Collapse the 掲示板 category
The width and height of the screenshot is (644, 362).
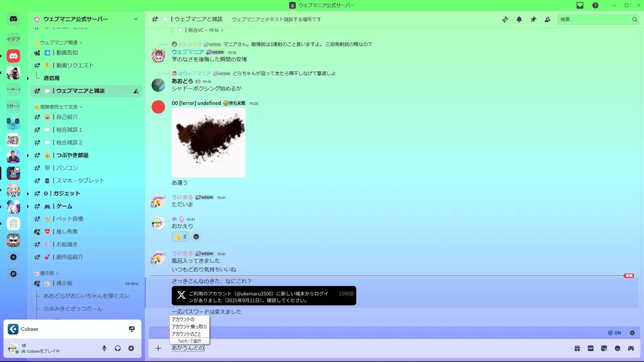(x=47, y=273)
